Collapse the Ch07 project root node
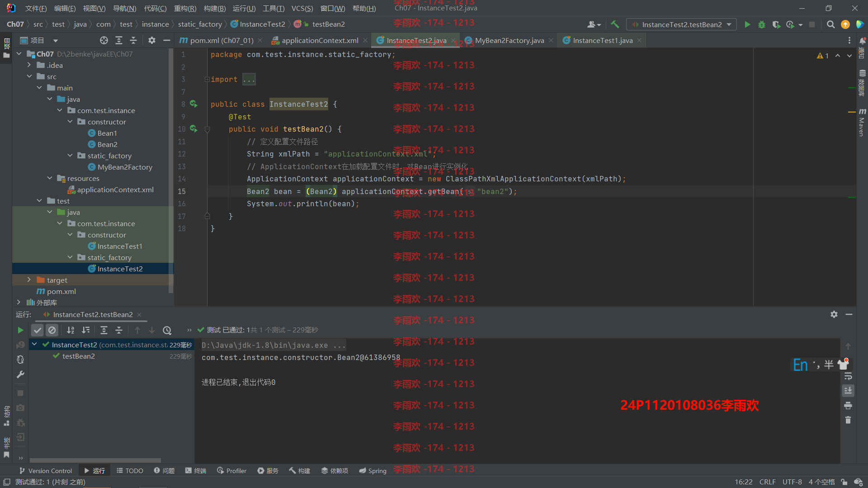868x488 pixels. click(x=19, y=54)
